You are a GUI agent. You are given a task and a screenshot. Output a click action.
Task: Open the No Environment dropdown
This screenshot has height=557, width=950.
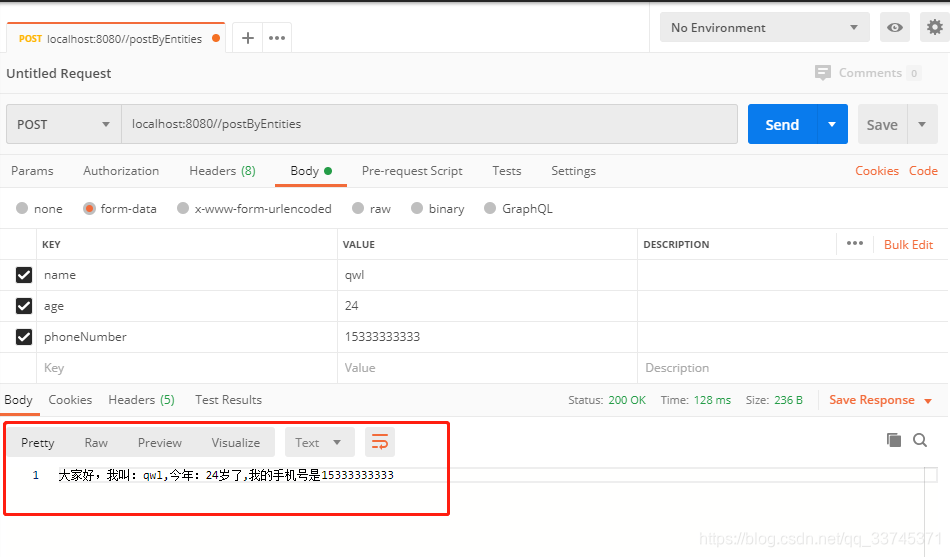coord(765,27)
